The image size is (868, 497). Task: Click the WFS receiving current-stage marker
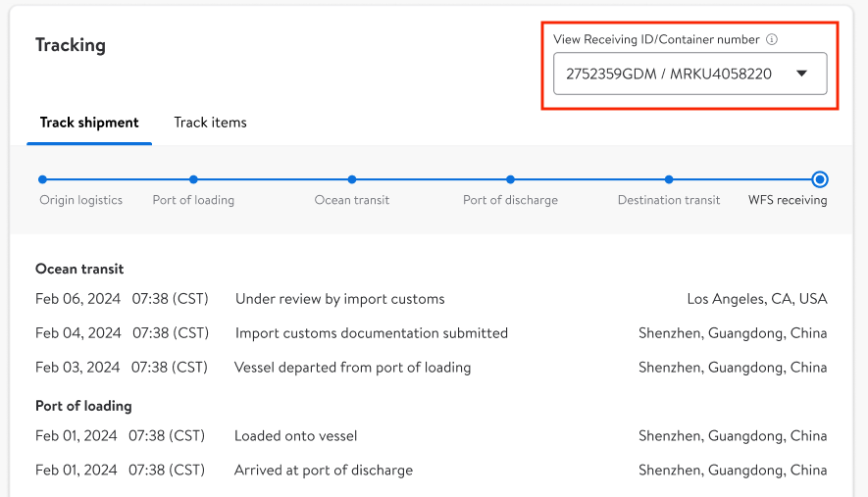pos(820,179)
